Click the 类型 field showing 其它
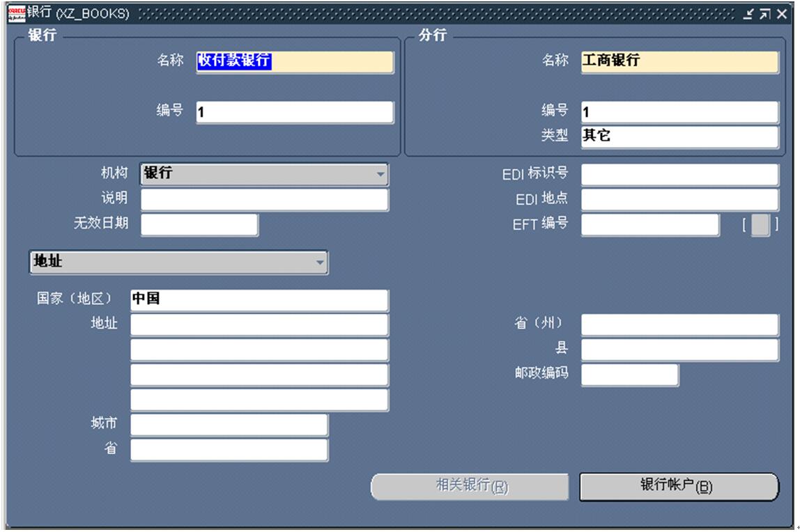This screenshot has height=532, width=800. click(x=679, y=136)
